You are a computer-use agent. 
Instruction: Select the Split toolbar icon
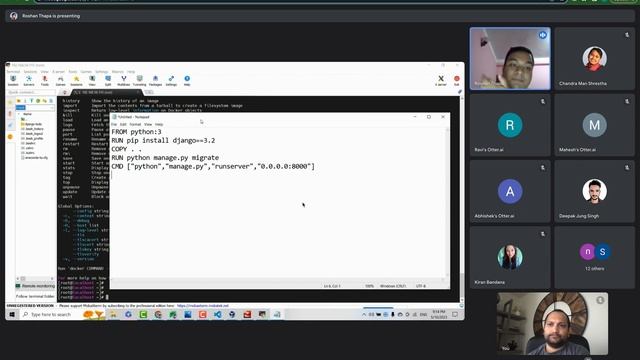pyautogui.click(x=108, y=80)
